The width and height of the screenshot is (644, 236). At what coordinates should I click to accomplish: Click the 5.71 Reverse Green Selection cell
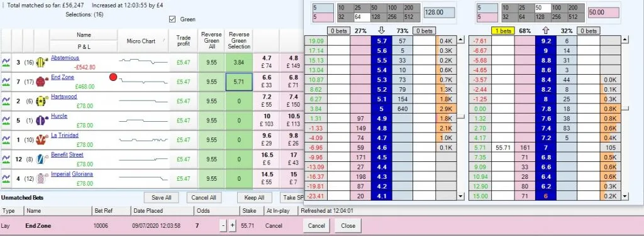(x=239, y=82)
